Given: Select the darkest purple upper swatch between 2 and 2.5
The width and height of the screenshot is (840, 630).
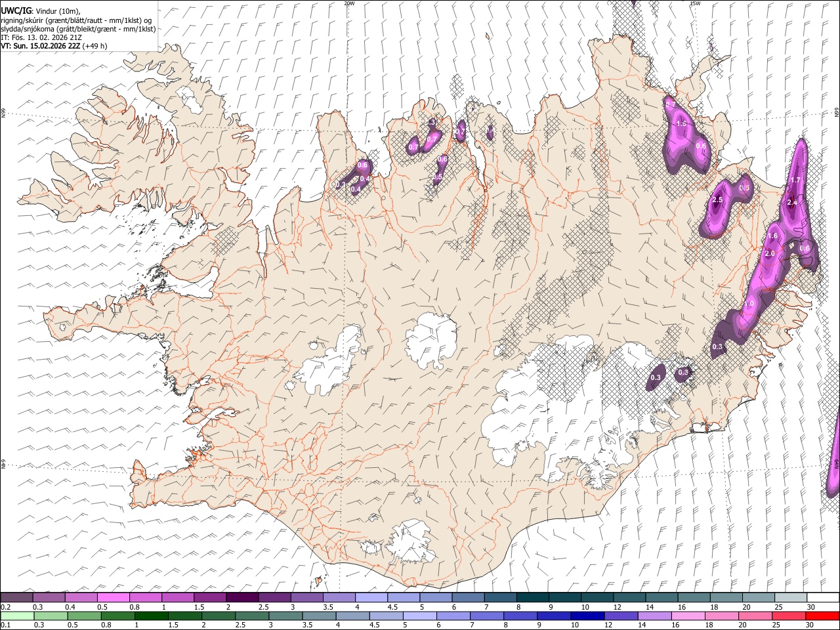Looking at the screenshot, I should coord(242,597).
